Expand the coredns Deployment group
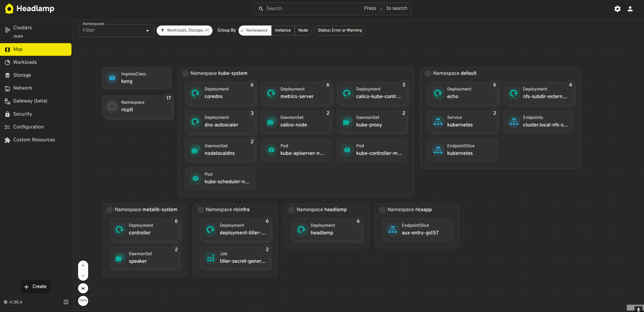This screenshot has width=644, height=312. tap(252, 85)
